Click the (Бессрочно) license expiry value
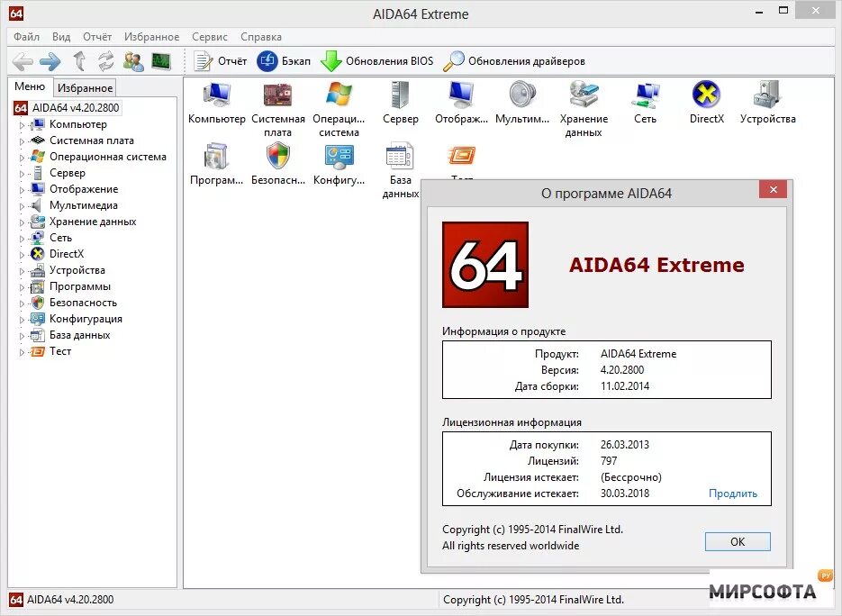The image size is (842, 616). [x=631, y=477]
